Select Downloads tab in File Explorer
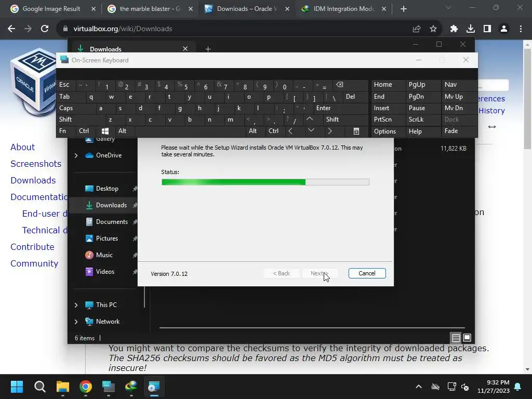 coord(132,49)
